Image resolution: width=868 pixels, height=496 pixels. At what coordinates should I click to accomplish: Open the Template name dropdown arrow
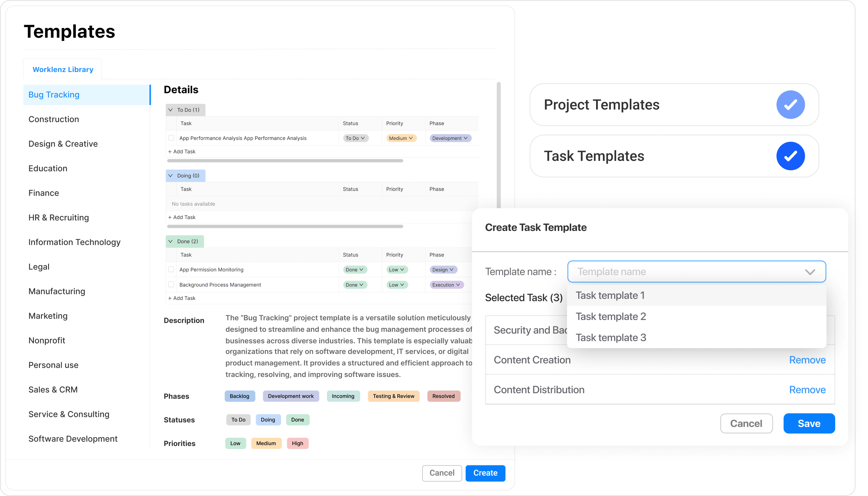click(x=811, y=272)
